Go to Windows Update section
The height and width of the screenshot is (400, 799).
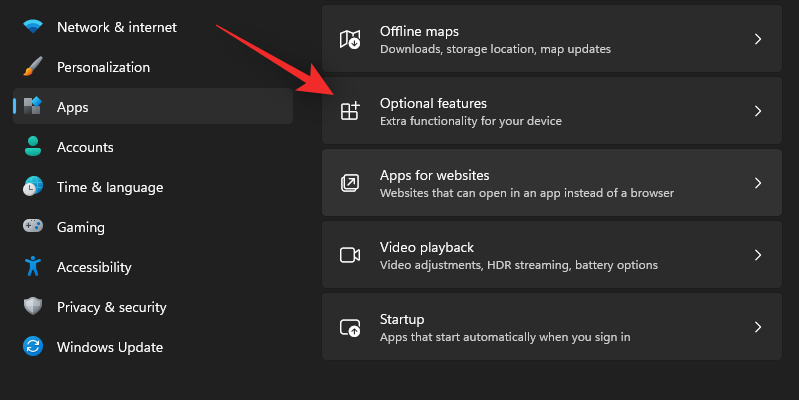pos(109,347)
